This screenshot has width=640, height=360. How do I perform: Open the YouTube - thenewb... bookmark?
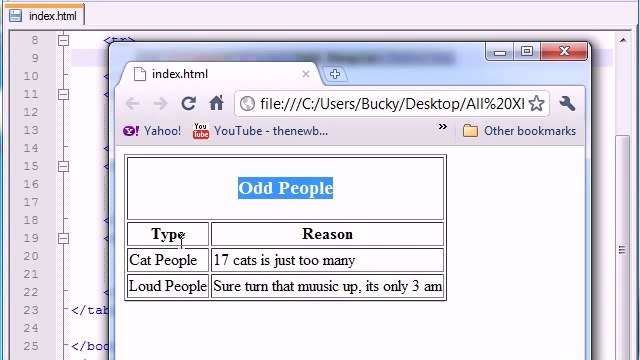click(260, 131)
